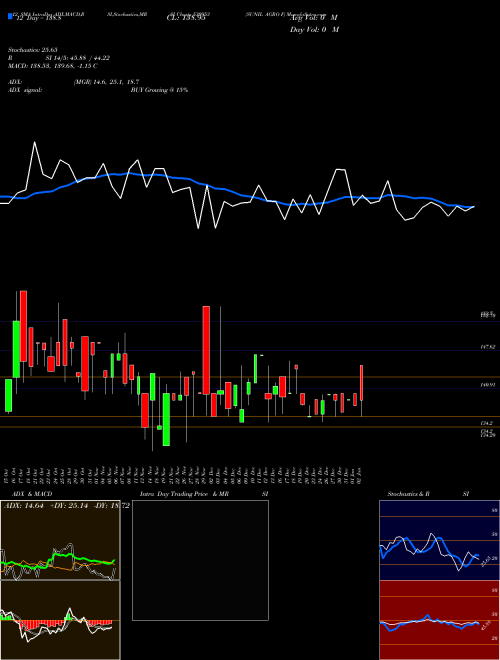Click the 'BUY Growing @ 15%' signal text
Image resolution: width=500 pixels, height=660 pixels.
(159, 90)
